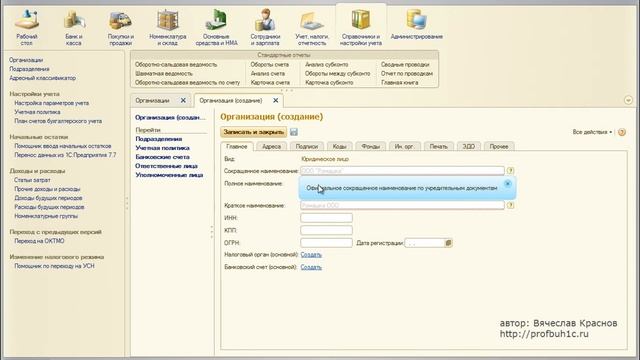Open the Анализ счета report
This screenshot has width=640, height=360.
click(268, 73)
